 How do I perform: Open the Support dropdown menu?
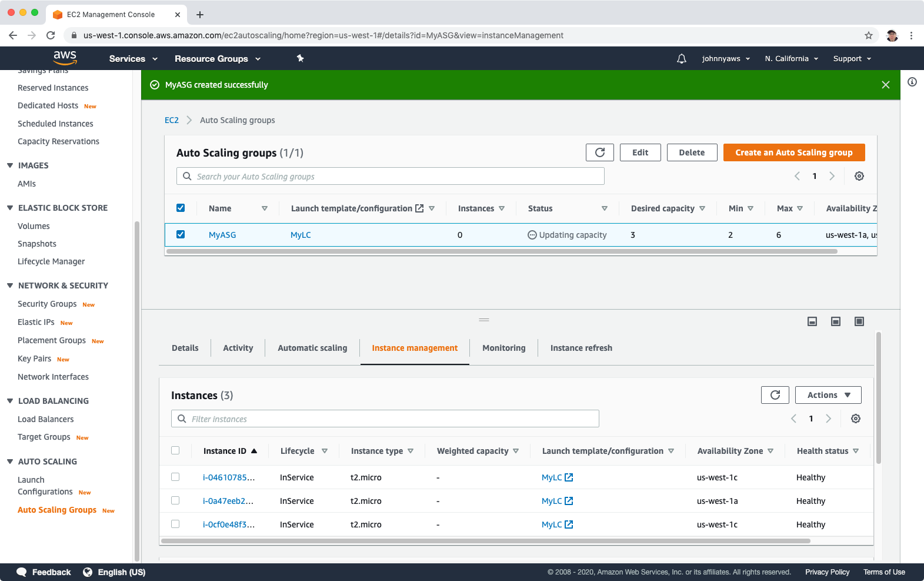coord(852,59)
